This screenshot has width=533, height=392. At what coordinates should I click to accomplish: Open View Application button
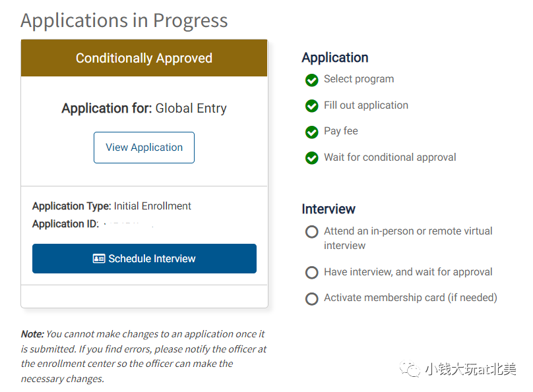pos(144,148)
